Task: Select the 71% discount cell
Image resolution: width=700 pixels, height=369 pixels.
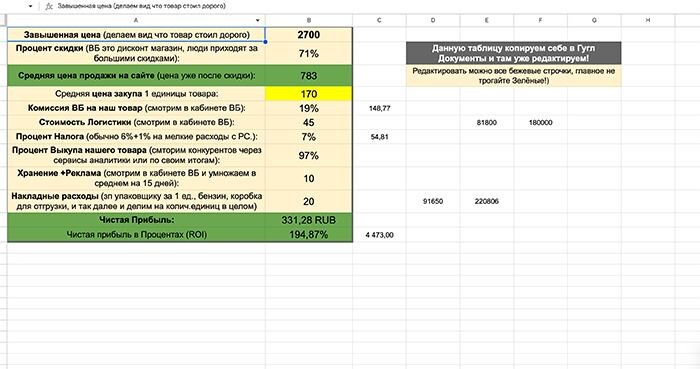Action: point(308,54)
